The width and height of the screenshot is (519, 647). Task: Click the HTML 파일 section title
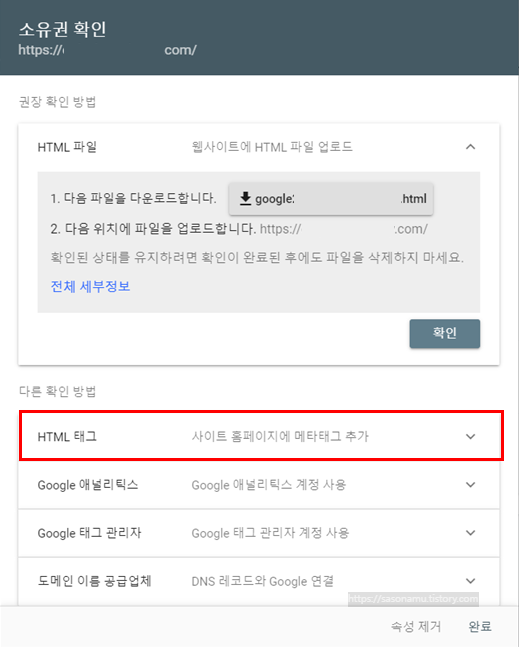click(67, 147)
